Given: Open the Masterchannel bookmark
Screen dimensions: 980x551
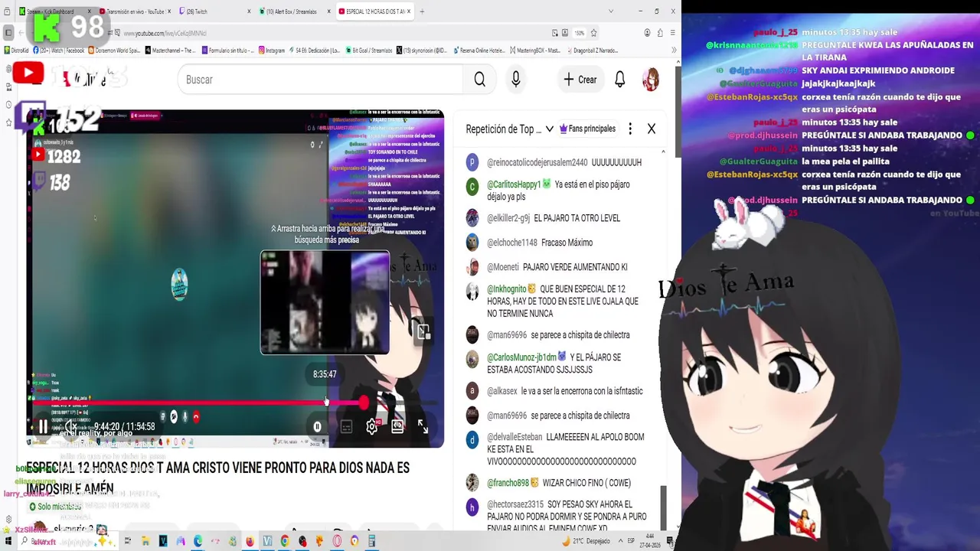Looking at the screenshot, I should tap(171, 51).
